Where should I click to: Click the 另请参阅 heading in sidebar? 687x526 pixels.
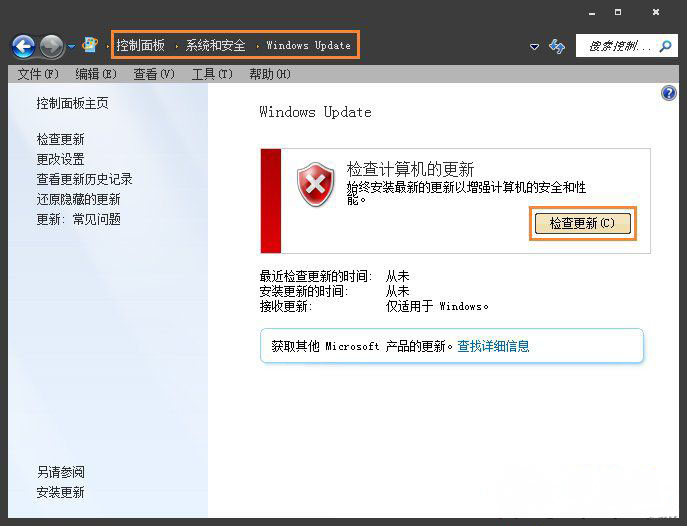(60, 472)
